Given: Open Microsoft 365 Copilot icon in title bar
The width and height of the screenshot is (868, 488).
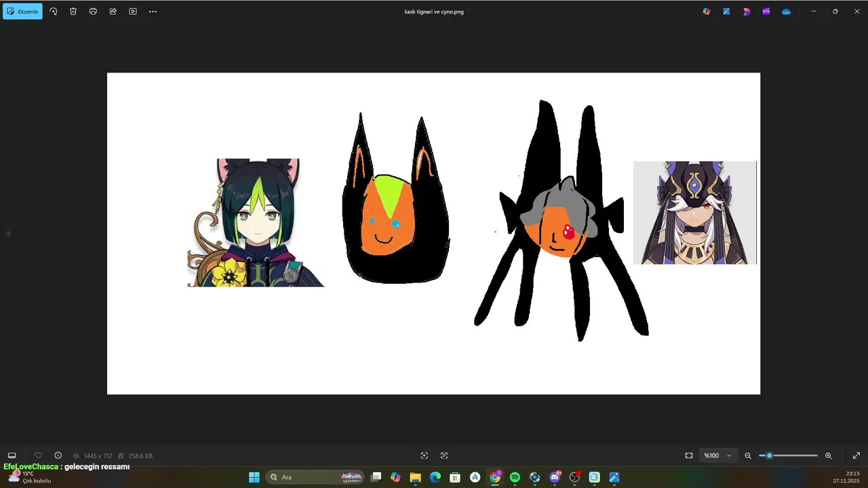Looking at the screenshot, I should [707, 12].
